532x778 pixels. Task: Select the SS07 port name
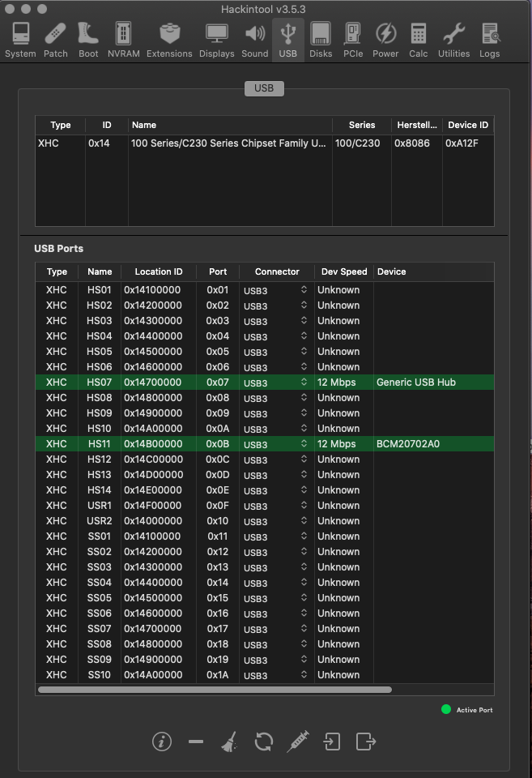(99, 628)
